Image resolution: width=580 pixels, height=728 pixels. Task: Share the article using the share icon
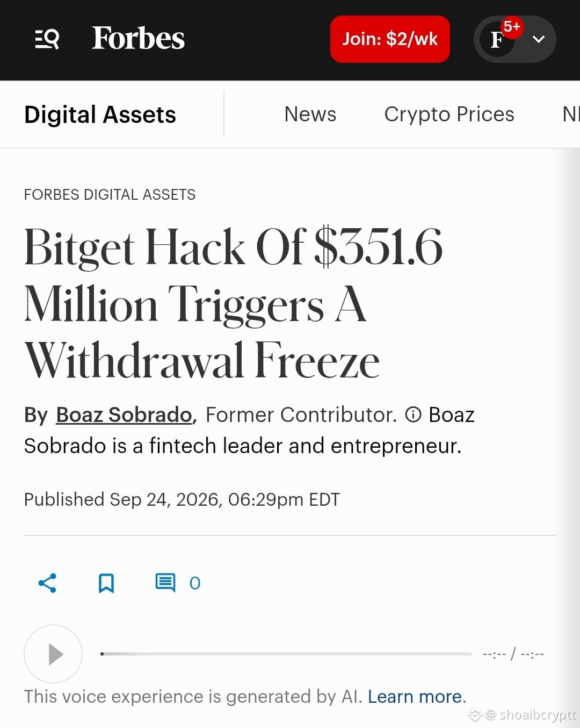click(x=47, y=583)
